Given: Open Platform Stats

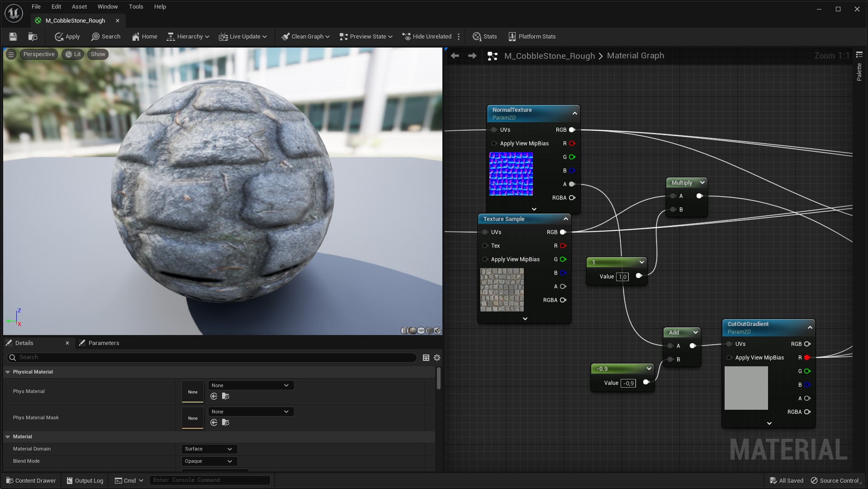Looking at the screenshot, I should [531, 36].
